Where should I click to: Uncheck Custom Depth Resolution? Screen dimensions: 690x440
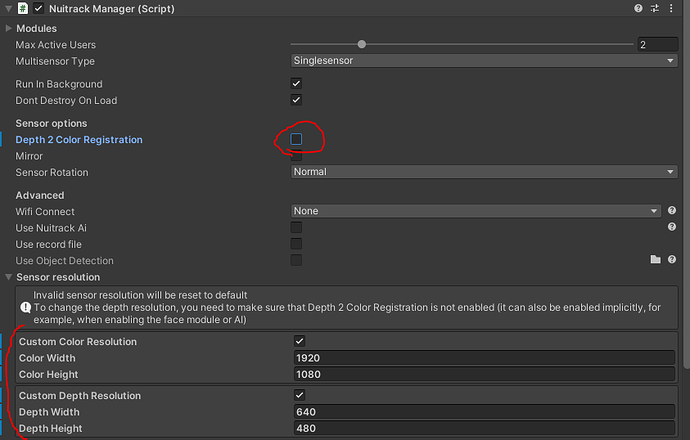(300, 395)
